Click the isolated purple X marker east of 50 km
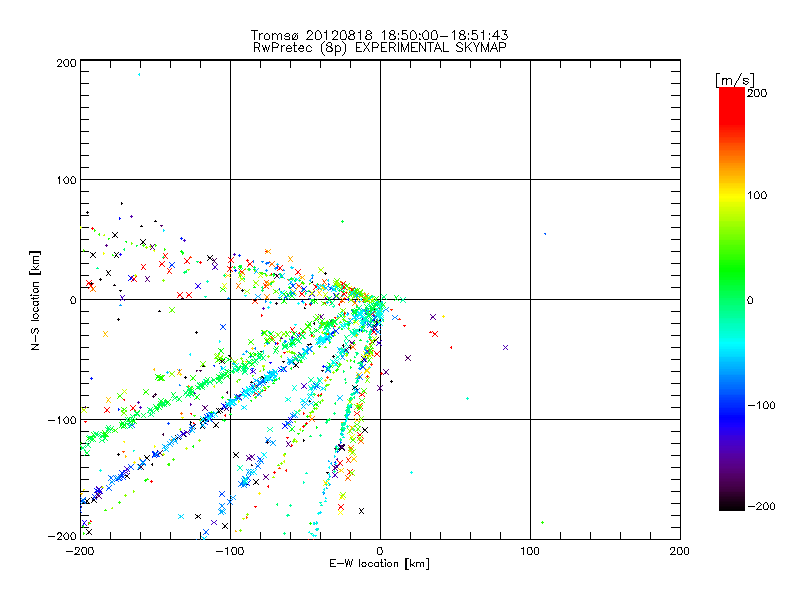Screen dimensions: 800x600 506,347
